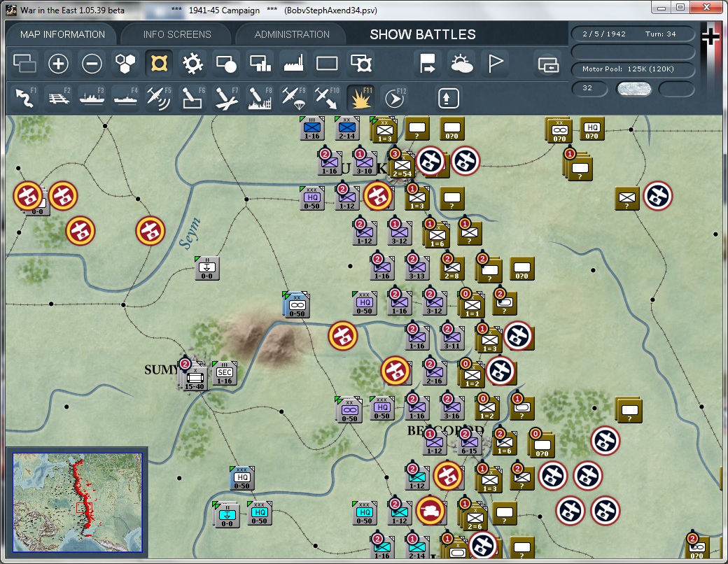Select the SEC 1-16 unit near Sumy
The height and width of the screenshot is (564, 728).
point(224,374)
